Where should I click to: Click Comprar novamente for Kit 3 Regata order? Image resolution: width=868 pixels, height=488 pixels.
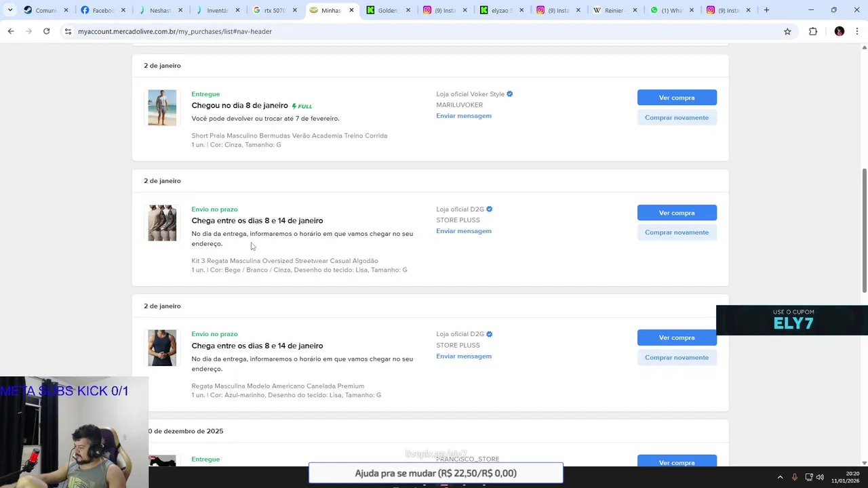click(x=677, y=232)
